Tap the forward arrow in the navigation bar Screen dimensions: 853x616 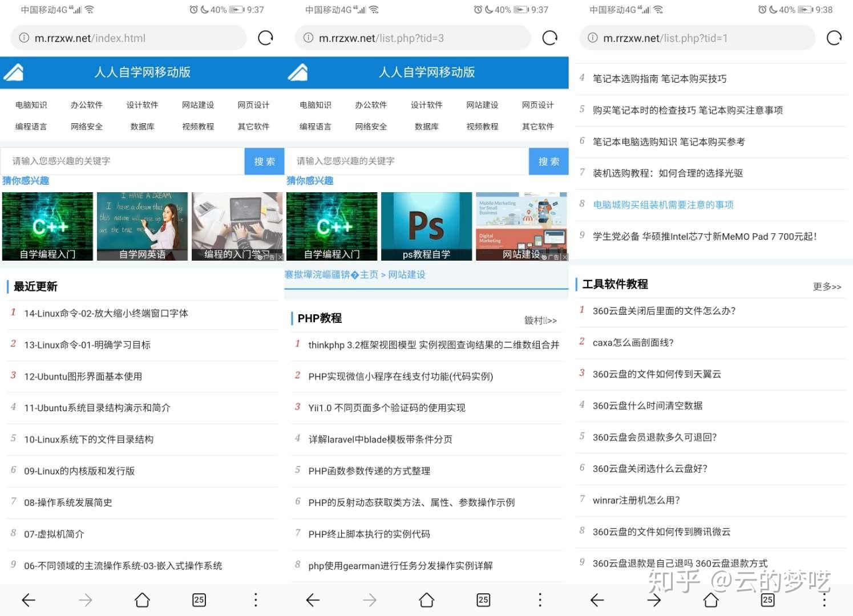click(x=85, y=600)
